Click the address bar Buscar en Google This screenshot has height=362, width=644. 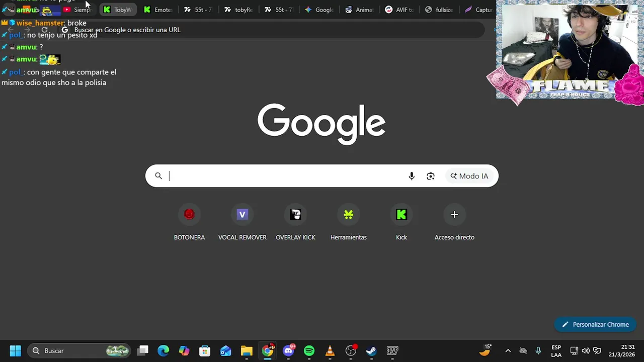point(272,30)
